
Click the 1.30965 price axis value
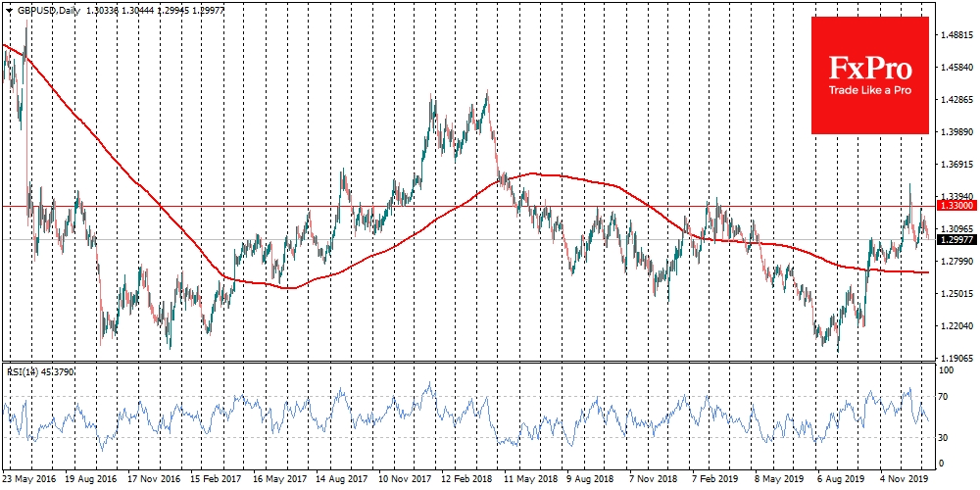[955, 228]
